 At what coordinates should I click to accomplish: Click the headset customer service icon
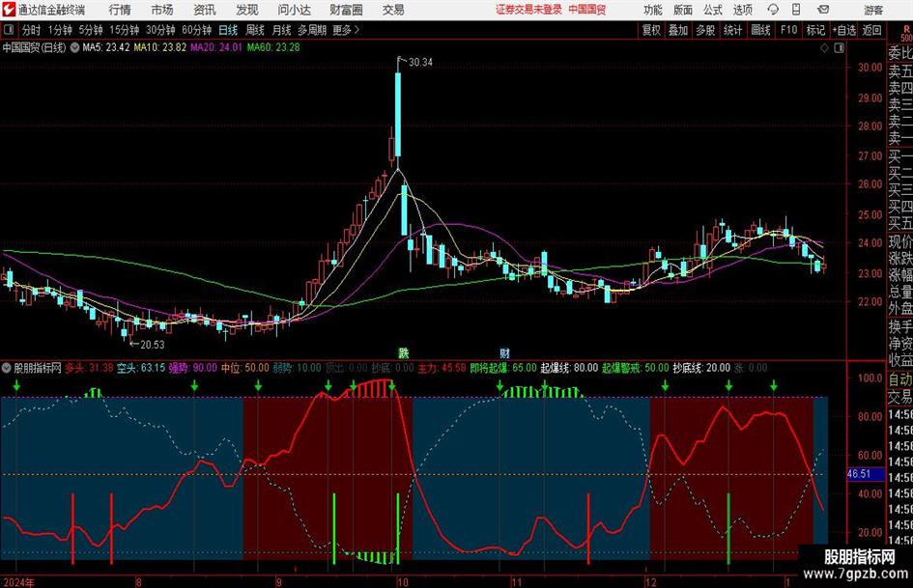click(773, 10)
